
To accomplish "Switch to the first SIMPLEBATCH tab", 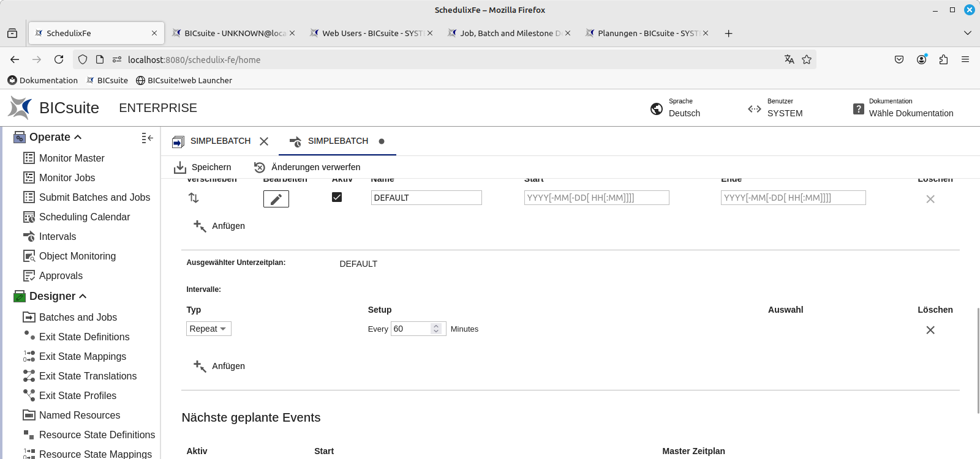I will [219, 141].
